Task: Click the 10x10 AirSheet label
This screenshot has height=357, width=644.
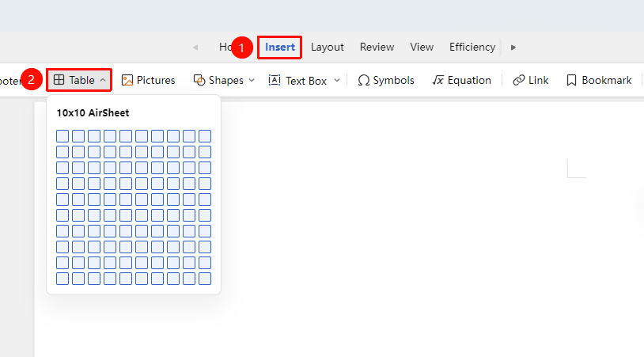Action: [x=93, y=113]
